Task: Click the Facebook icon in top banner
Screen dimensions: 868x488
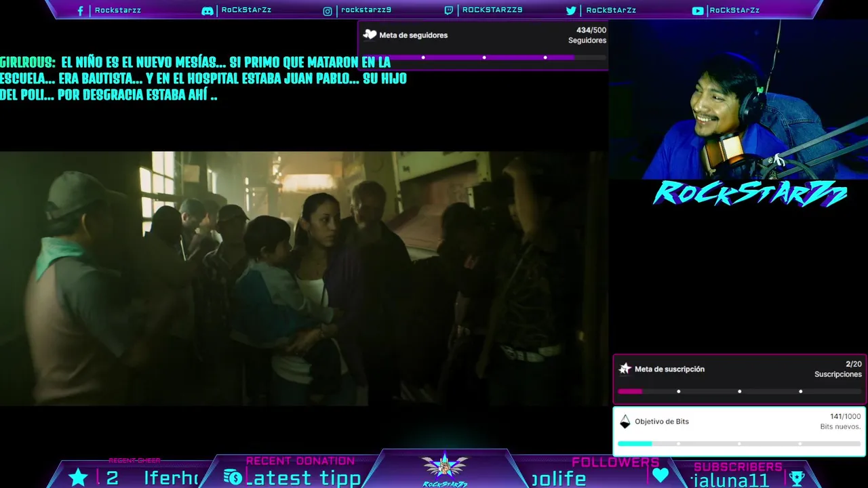Action: click(x=81, y=11)
